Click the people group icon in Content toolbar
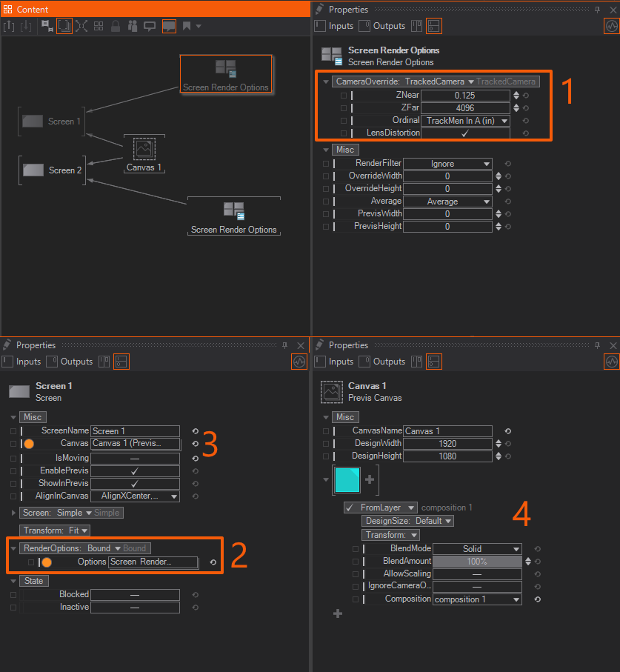The width and height of the screenshot is (620, 672). [133, 26]
